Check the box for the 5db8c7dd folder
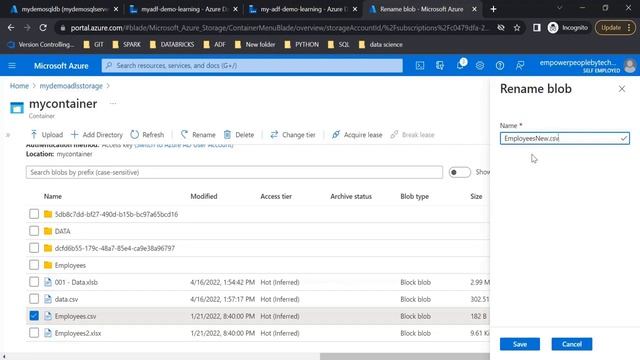Image resolution: width=640 pixels, height=360 pixels. [34, 214]
